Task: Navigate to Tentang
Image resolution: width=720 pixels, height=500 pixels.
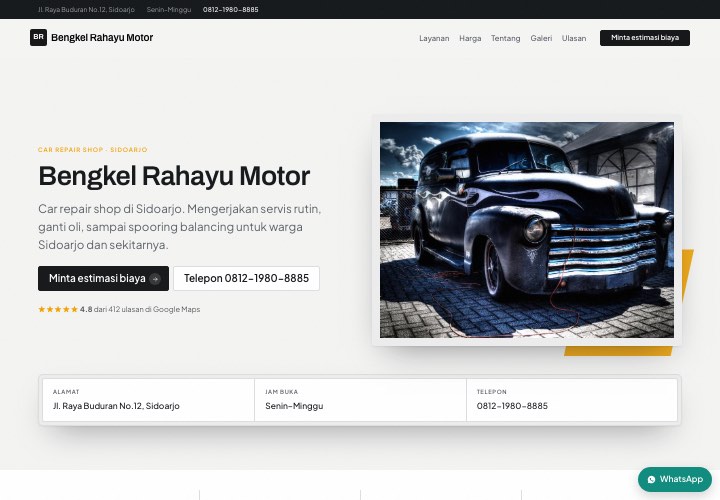Action: pyautogui.click(x=506, y=38)
